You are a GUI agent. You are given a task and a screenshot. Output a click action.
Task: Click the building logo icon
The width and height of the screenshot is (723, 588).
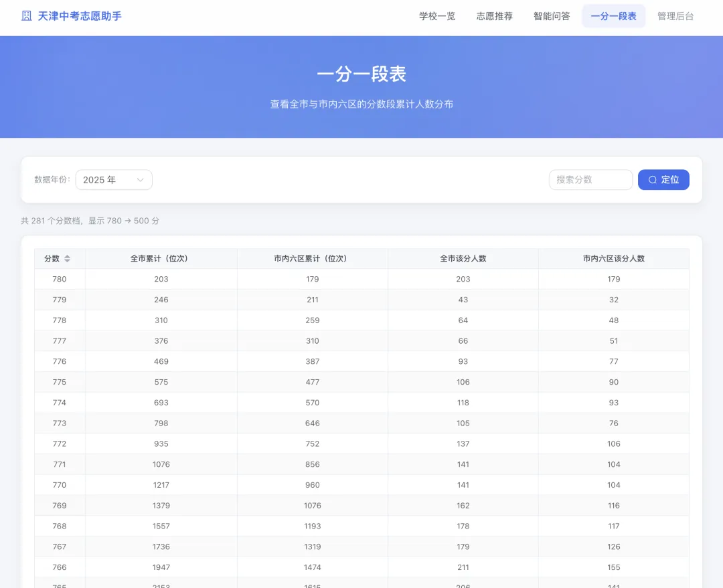(x=27, y=16)
